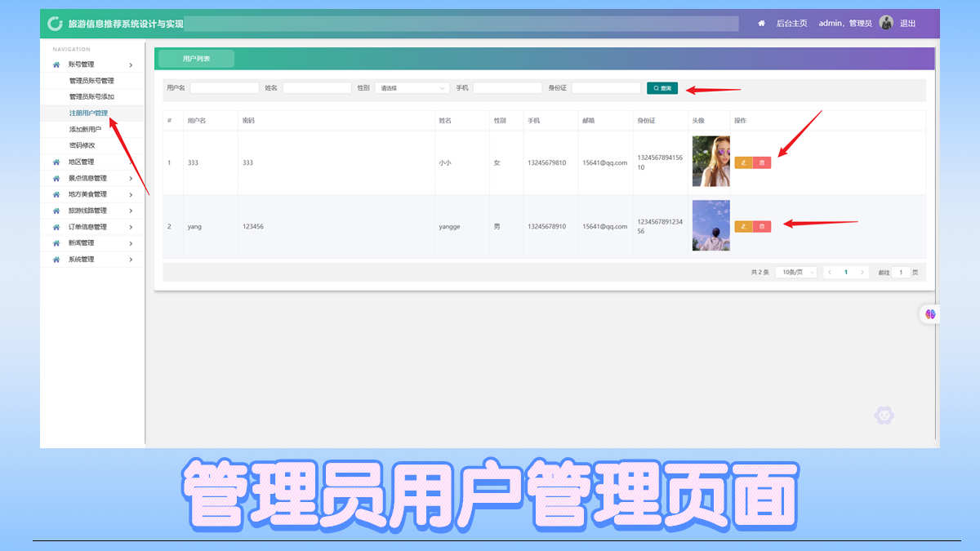Viewport: 980px width, 551px height.
Task: Open 添加新用户 in the sidebar
Action: coord(85,130)
